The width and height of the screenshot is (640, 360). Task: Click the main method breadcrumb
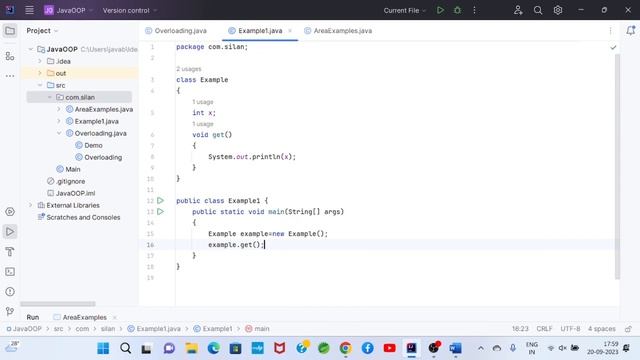257,329
